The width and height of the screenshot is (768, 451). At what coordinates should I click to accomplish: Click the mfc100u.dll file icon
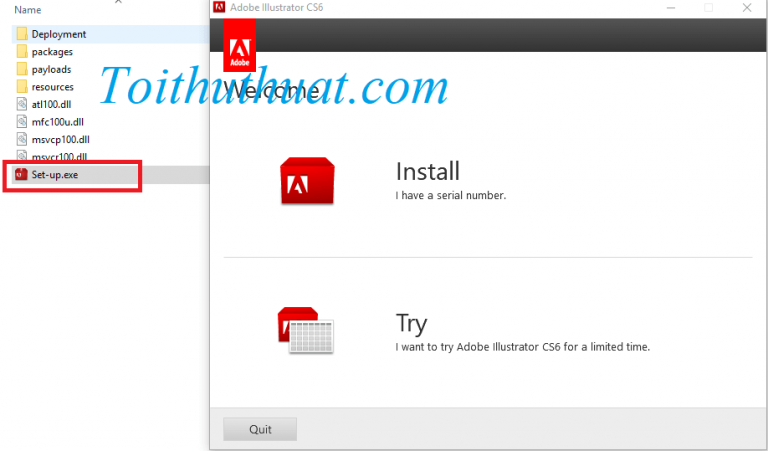22,122
